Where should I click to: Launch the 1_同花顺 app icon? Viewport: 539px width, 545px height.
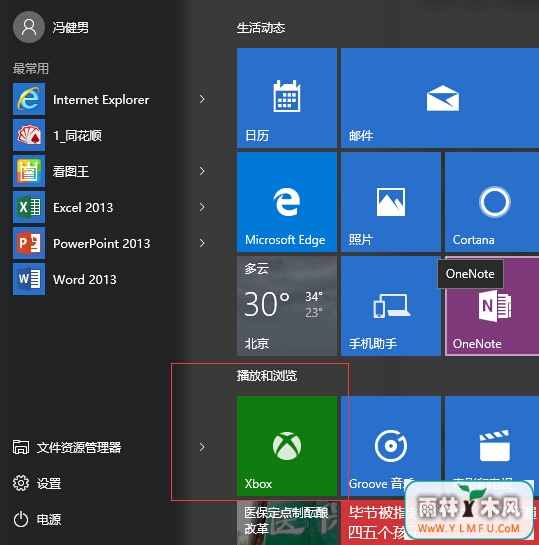tap(29, 135)
